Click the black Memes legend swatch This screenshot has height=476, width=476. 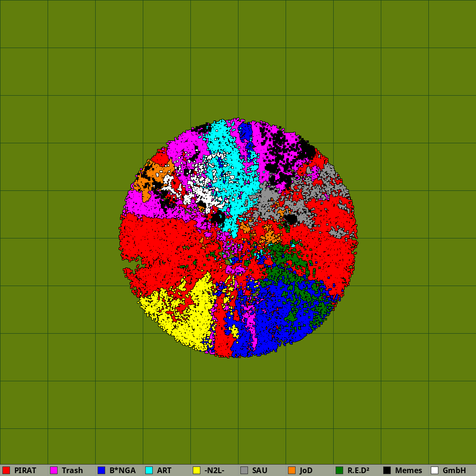(x=387, y=470)
